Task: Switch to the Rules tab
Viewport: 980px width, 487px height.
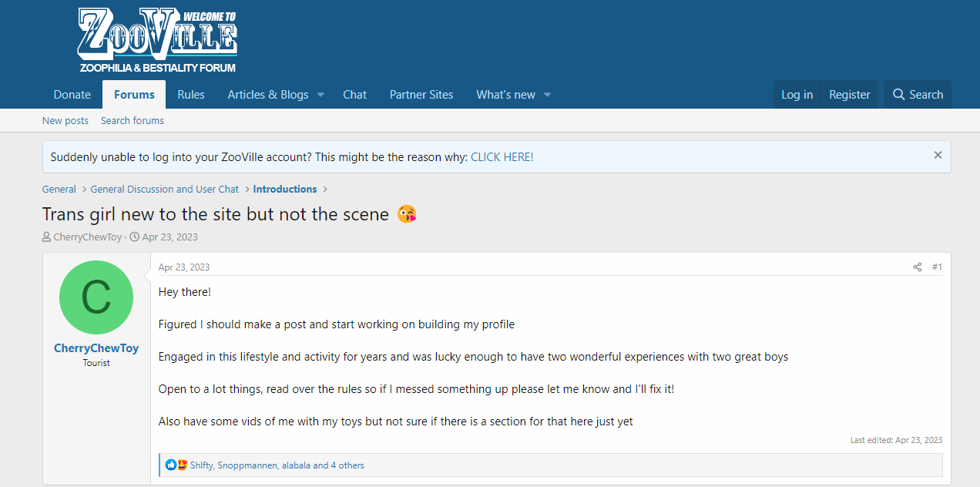Action: click(x=191, y=95)
